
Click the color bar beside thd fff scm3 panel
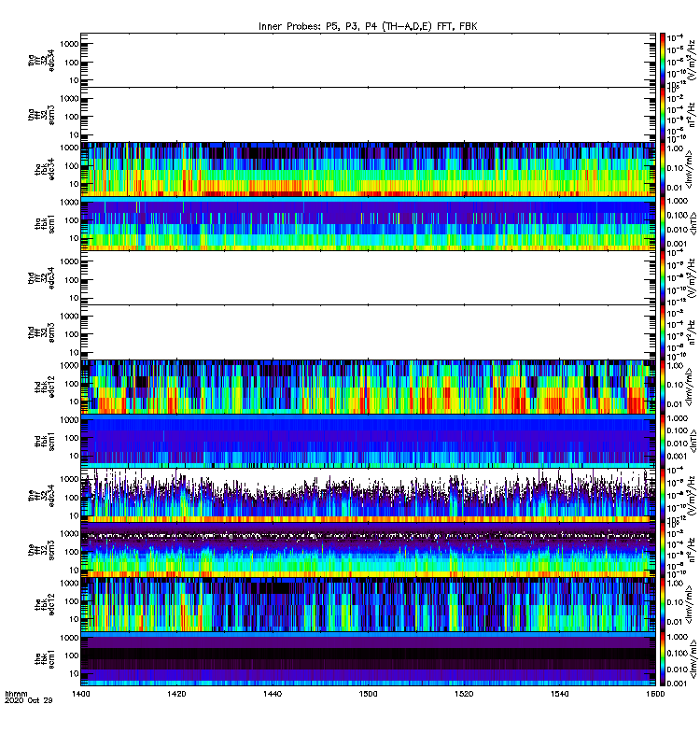click(x=663, y=332)
